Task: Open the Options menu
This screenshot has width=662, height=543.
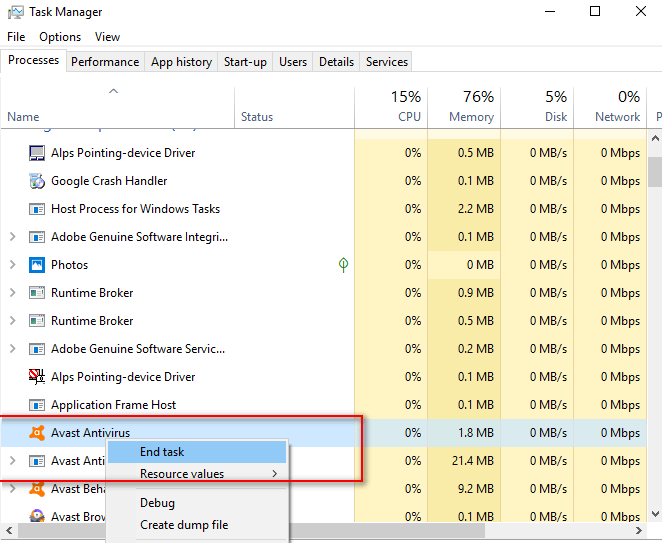Action: click(60, 37)
